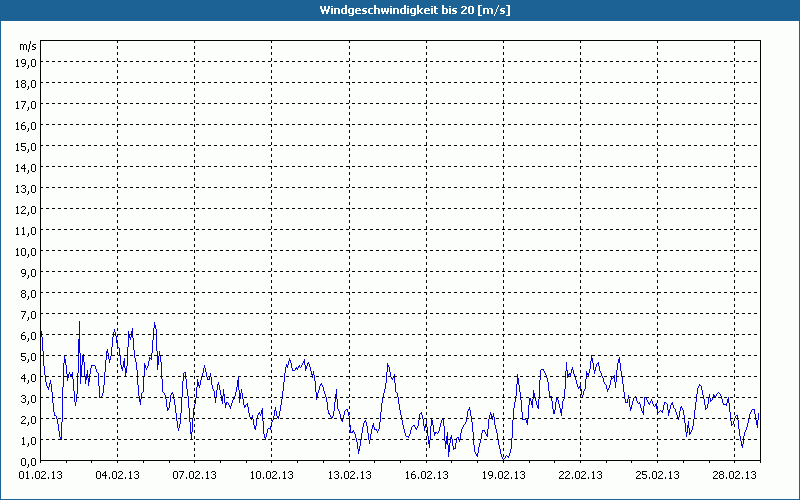The width and height of the screenshot is (800, 500).
Task: Click the y-axis label '0,0'
Action: pos(30,462)
